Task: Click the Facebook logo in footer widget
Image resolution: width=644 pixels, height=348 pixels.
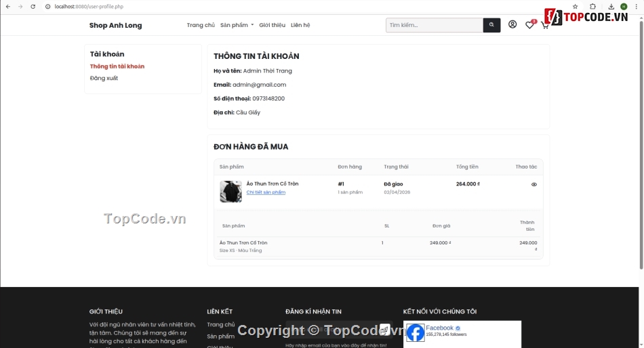Action: point(416,333)
